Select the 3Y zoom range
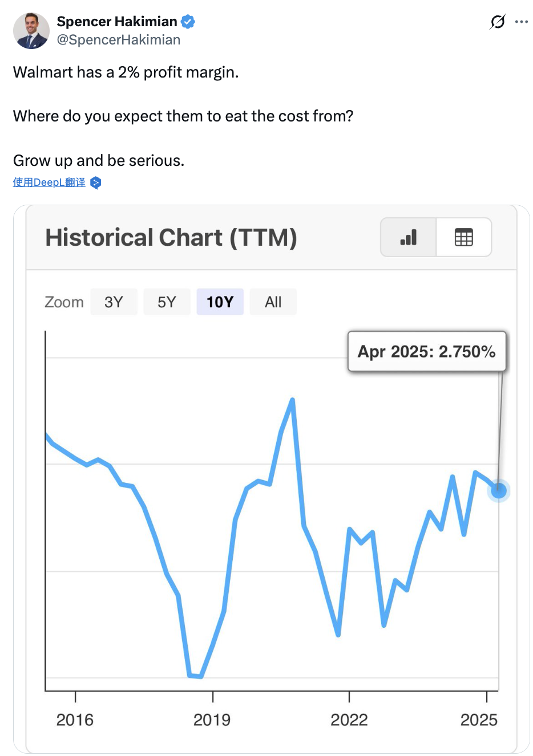 coord(114,302)
